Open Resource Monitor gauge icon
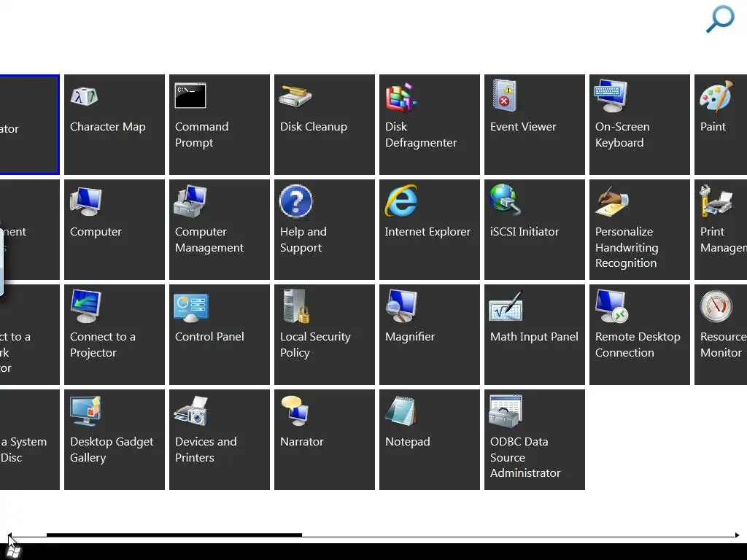 [716, 306]
